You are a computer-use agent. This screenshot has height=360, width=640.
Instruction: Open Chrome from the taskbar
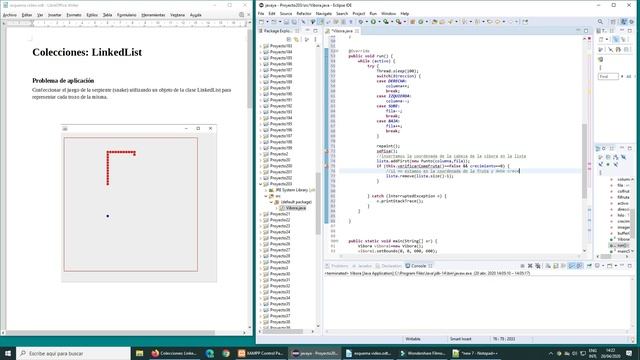pos(226,353)
